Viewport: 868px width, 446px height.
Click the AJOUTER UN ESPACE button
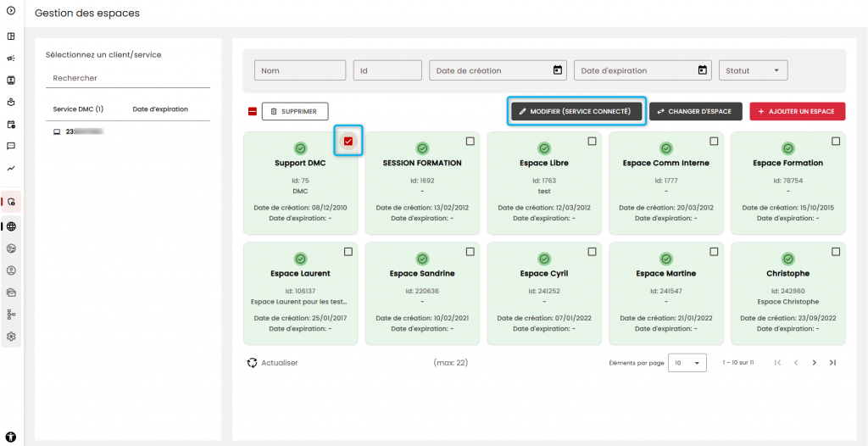click(x=797, y=111)
